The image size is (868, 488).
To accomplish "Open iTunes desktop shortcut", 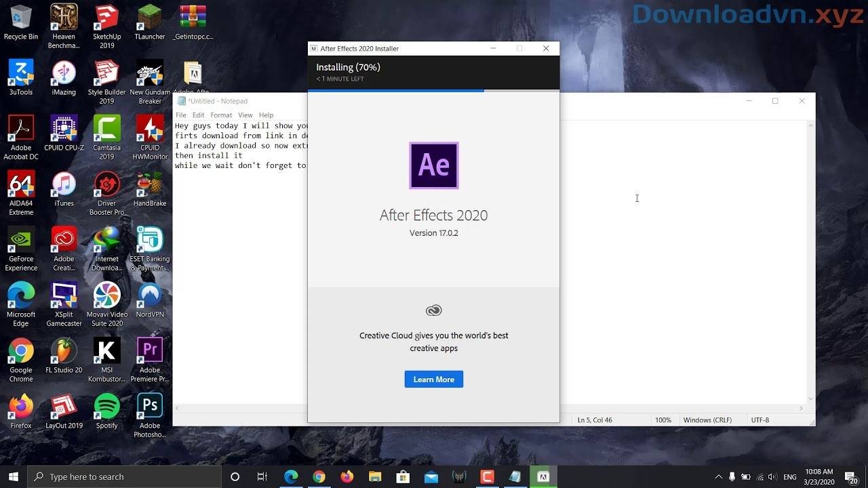I will click(64, 189).
